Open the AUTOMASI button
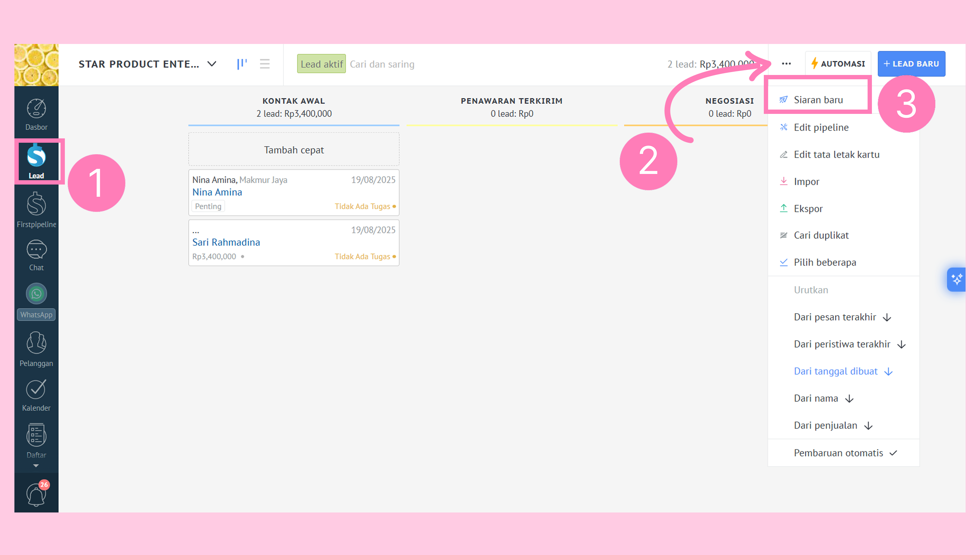 pyautogui.click(x=838, y=64)
